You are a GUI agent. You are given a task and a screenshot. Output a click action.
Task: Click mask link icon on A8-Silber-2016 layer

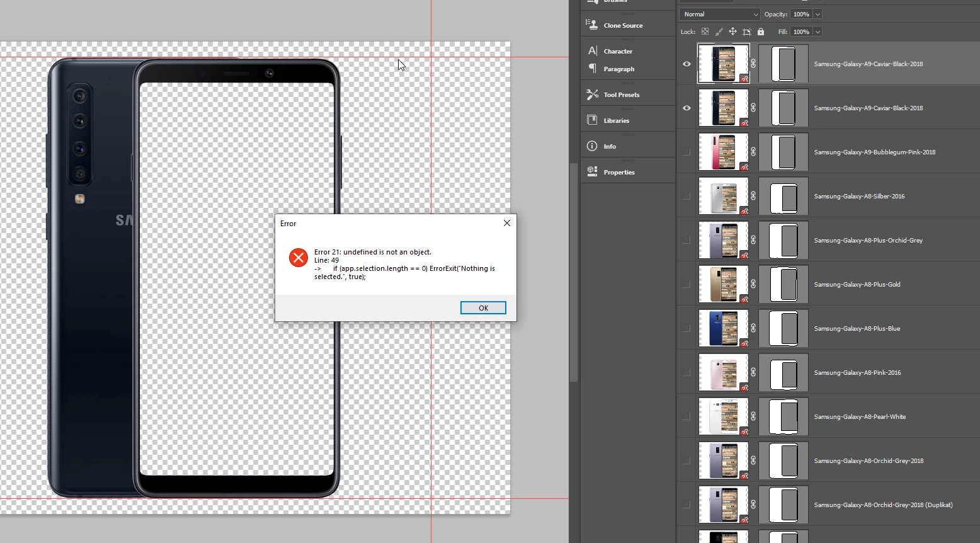753,196
